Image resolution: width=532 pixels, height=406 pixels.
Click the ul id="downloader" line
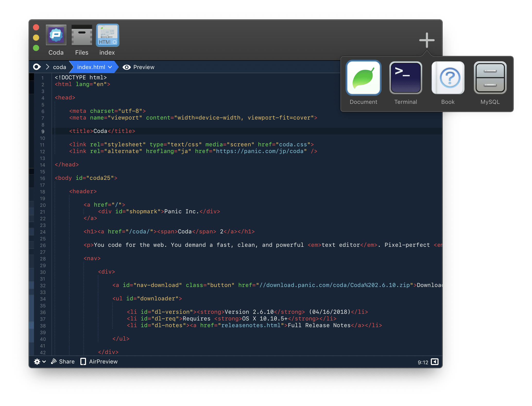point(147,299)
